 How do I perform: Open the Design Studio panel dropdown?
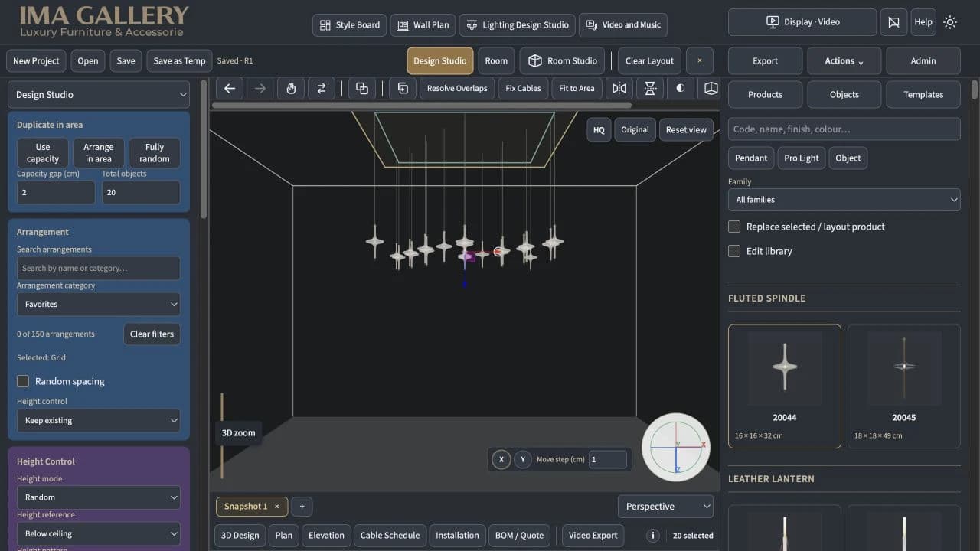coord(99,95)
